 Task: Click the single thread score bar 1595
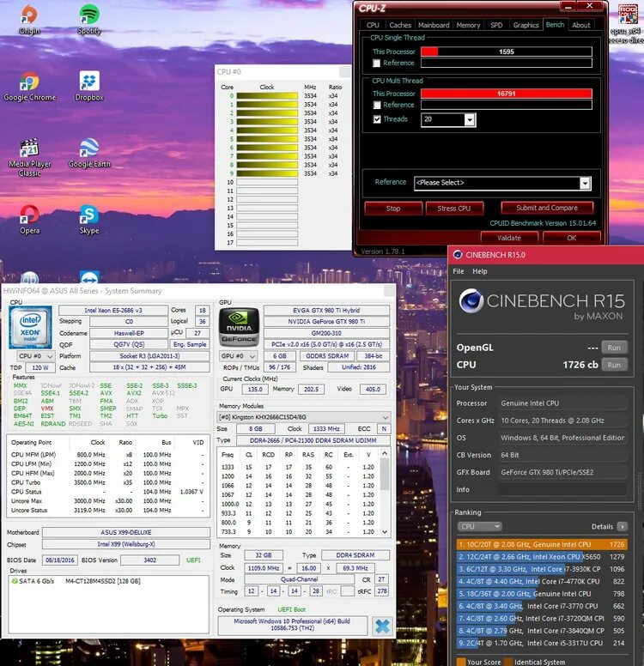click(507, 51)
